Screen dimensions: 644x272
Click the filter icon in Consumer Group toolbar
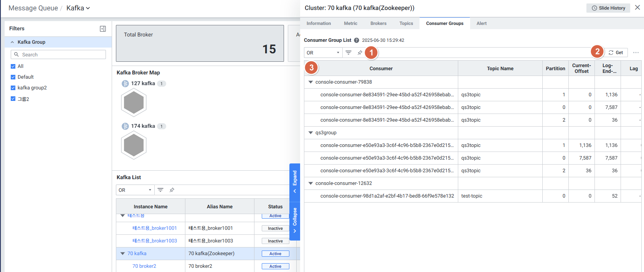[348, 53]
